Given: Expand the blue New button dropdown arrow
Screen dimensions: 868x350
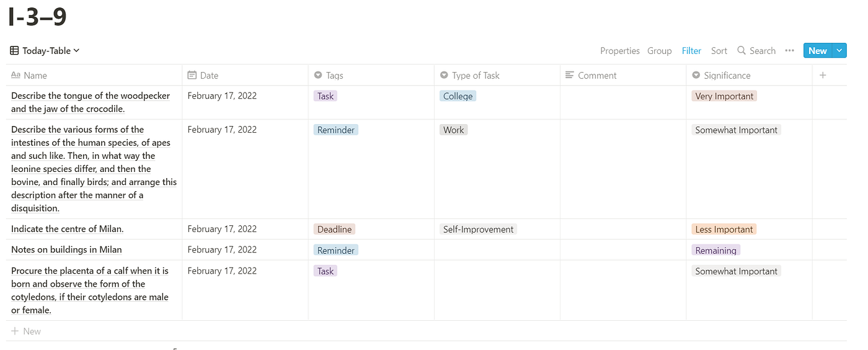Looking at the screenshot, I should coord(839,51).
